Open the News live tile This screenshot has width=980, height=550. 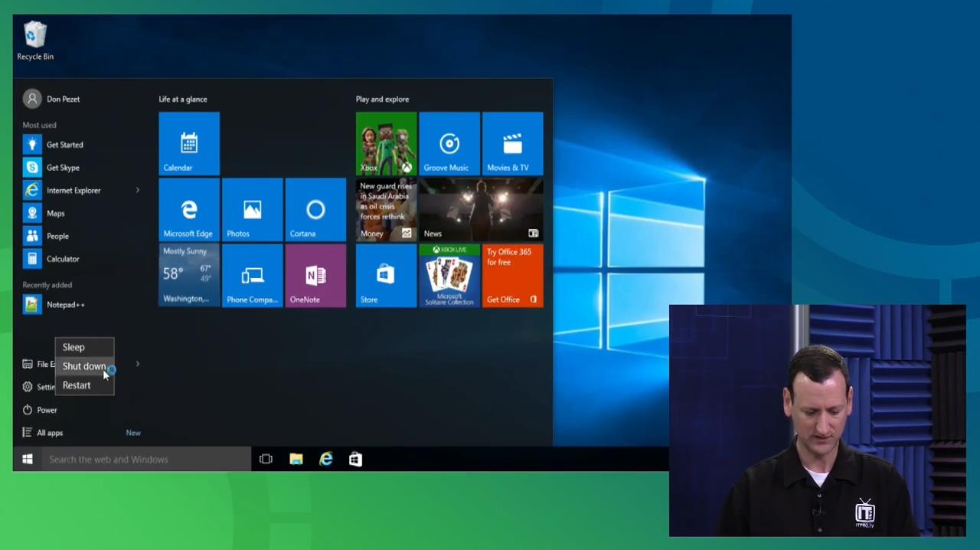click(481, 210)
